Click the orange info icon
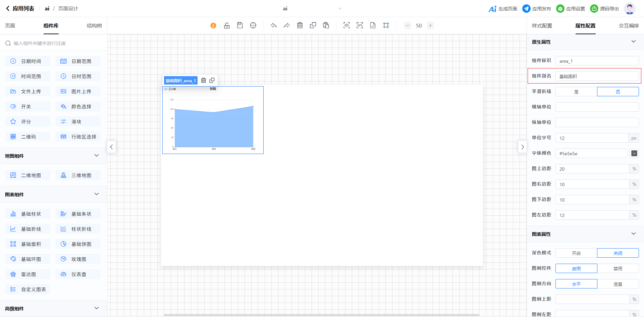Screen dimensions: 644x317 213,25
